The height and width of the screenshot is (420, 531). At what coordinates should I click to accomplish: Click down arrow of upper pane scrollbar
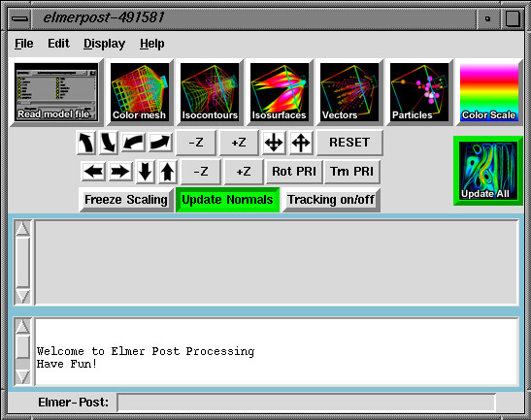tap(22, 297)
